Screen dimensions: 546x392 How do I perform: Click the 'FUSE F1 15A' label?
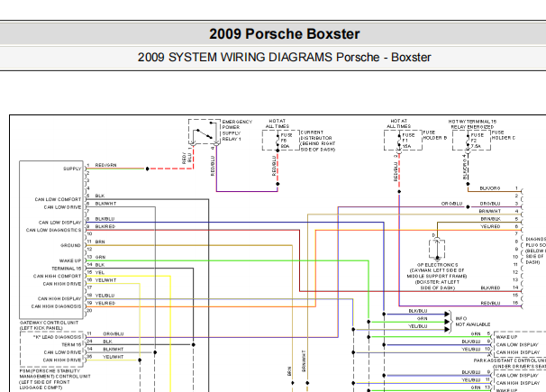[x=408, y=141]
